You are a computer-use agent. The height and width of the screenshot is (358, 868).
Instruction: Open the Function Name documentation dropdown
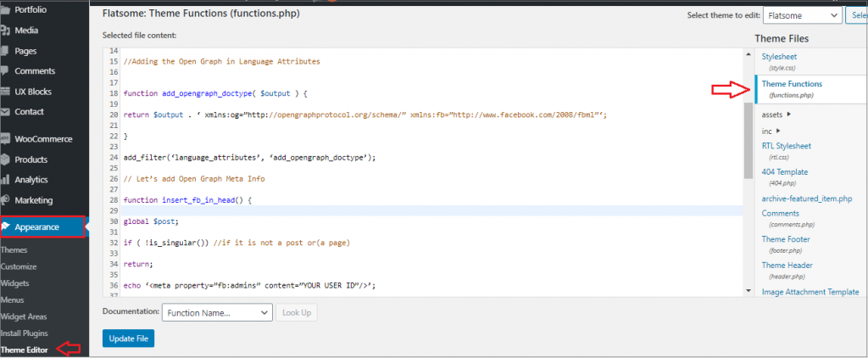217,312
